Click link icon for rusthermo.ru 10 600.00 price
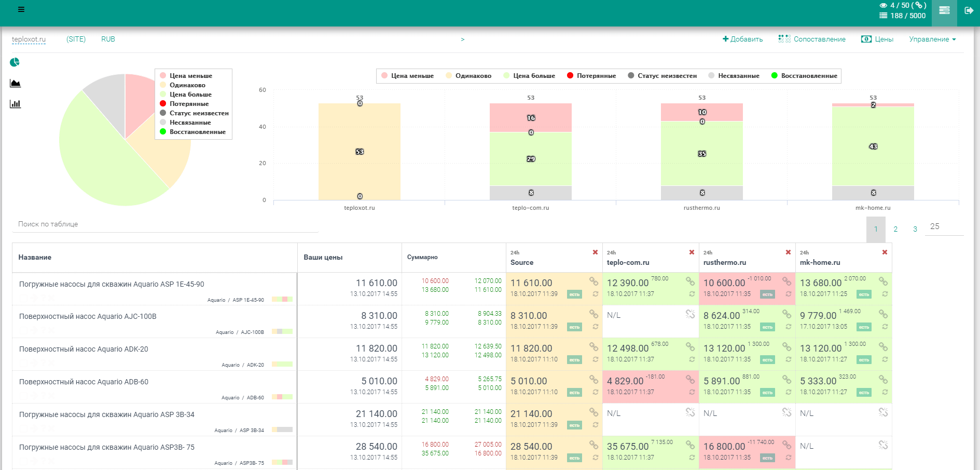The image size is (980, 470). point(786,281)
